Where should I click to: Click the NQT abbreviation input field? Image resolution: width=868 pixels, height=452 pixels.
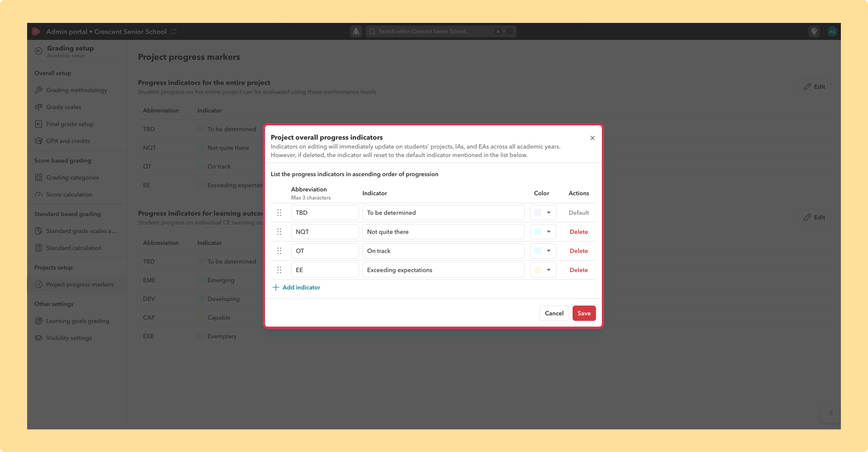coord(325,232)
